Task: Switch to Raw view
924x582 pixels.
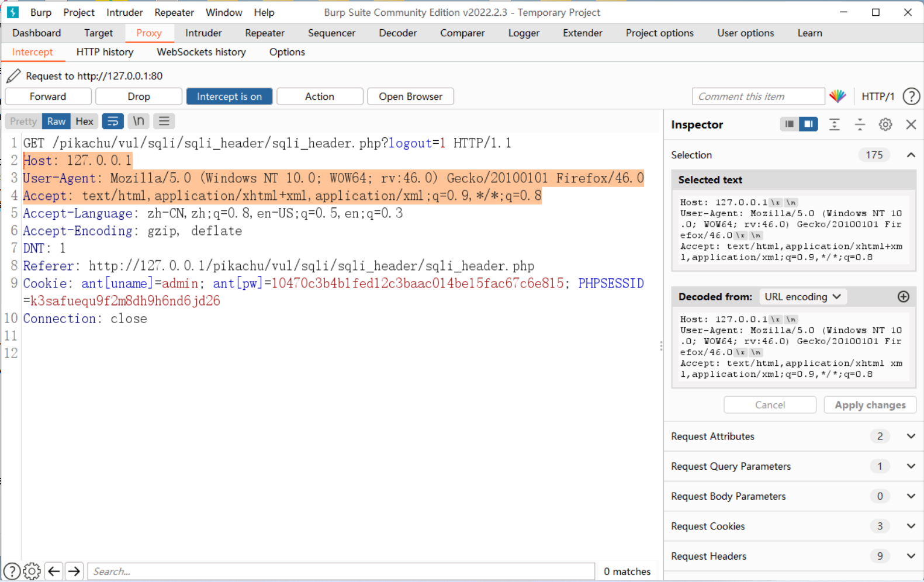Action: pyautogui.click(x=56, y=121)
